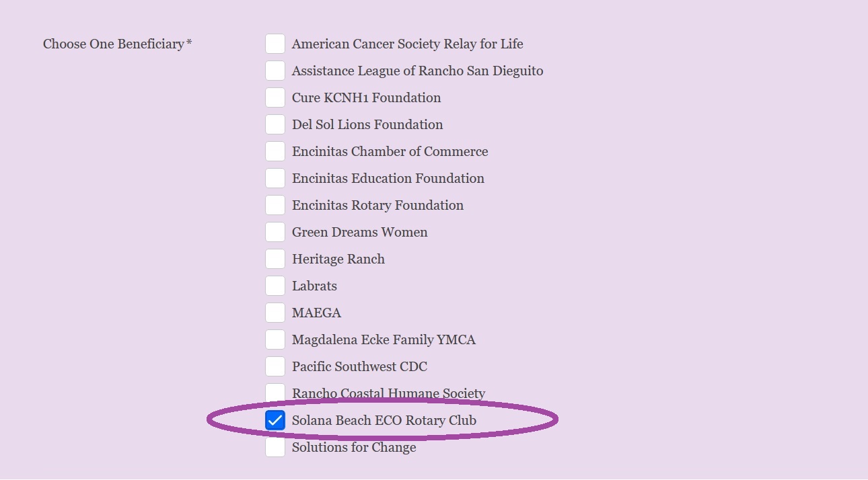Click the Solana Beach ECO Rotary Club label
The width and height of the screenshot is (868, 480).
(x=384, y=420)
